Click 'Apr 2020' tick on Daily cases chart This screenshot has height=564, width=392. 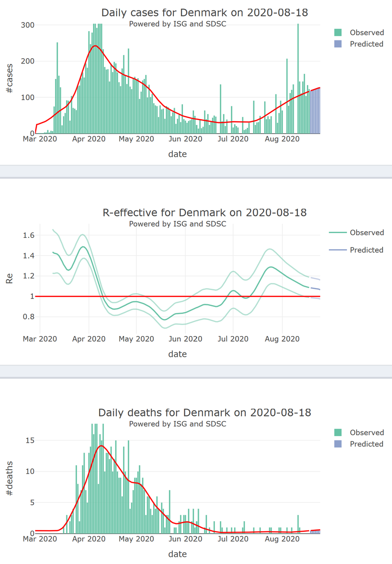[x=89, y=139]
